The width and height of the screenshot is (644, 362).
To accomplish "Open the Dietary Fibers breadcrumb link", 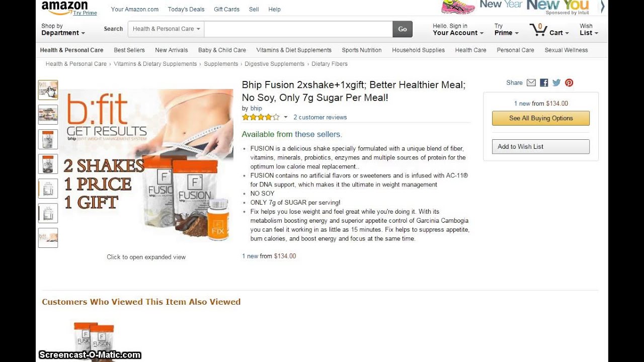I will coord(330,64).
